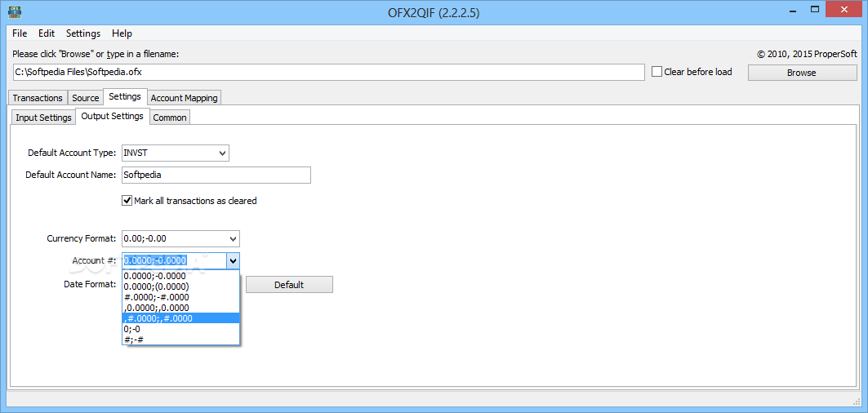This screenshot has height=413, width=868.
Task: Collapse the Account # dropdown arrow
Action: tap(233, 260)
